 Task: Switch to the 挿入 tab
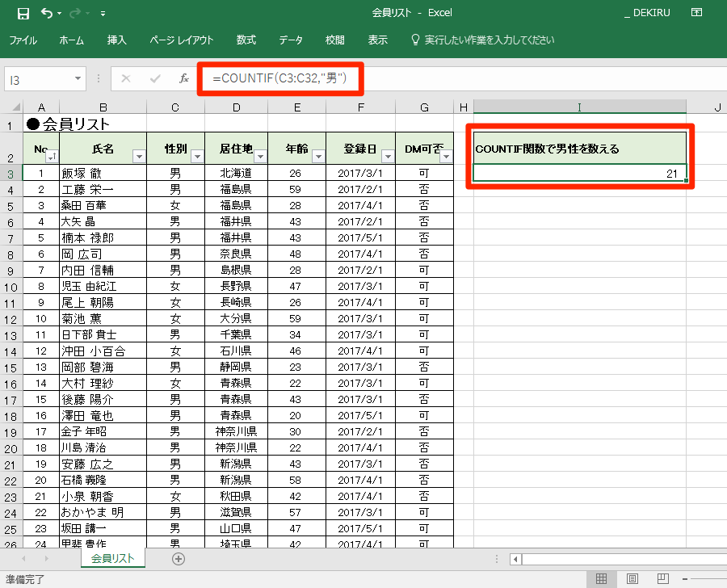[x=117, y=40]
